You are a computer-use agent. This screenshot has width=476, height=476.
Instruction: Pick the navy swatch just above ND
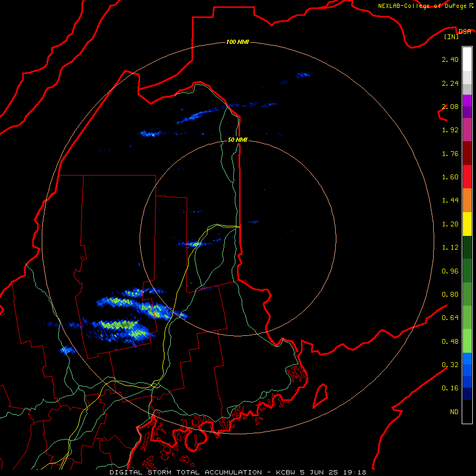coord(467,394)
